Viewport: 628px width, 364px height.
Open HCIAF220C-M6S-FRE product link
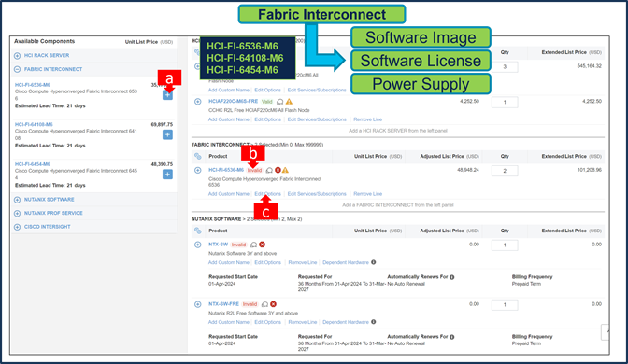click(233, 101)
